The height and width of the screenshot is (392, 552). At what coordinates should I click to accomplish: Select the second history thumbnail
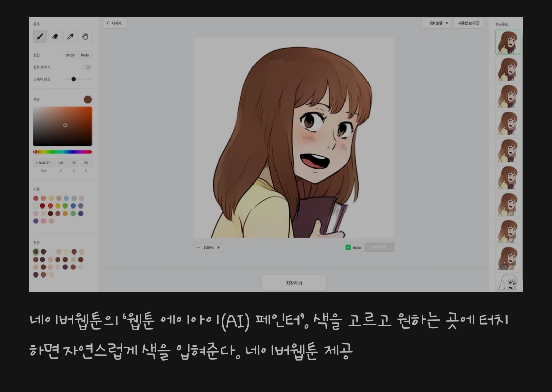point(508,70)
